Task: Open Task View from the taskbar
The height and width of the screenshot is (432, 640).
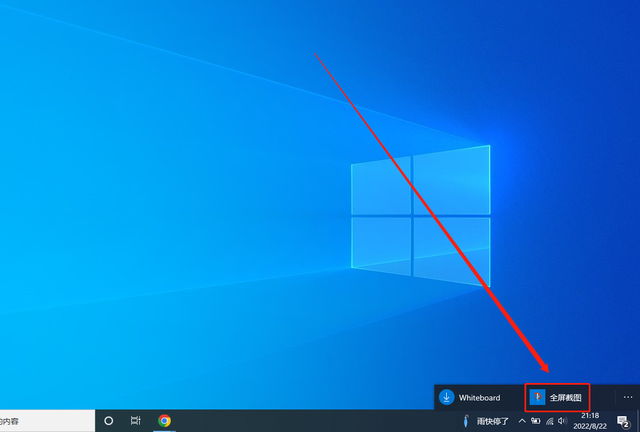Action: 136,421
